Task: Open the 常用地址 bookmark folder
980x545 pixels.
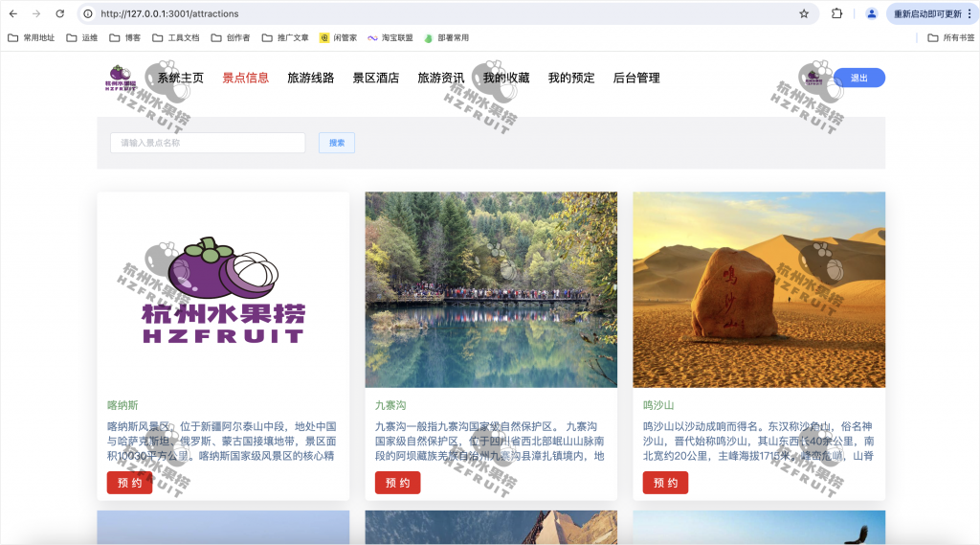Action: [x=32, y=37]
